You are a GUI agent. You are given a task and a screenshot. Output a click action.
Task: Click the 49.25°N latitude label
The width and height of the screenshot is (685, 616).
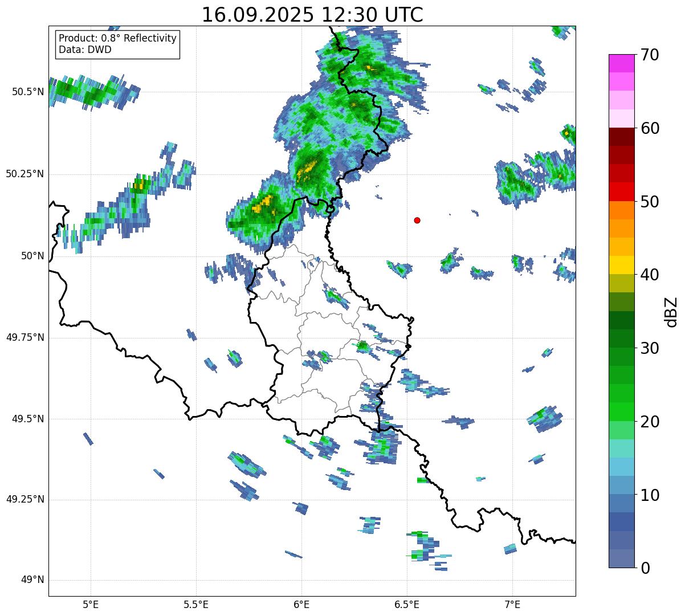coord(25,500)
